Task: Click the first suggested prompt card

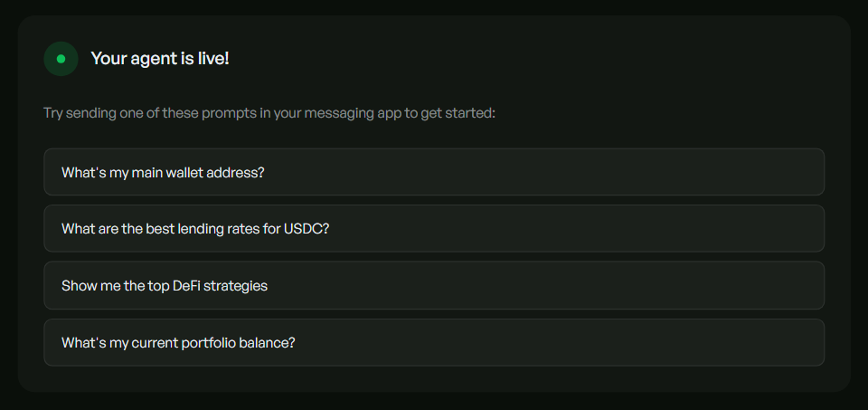Action: tap(434, 172)
